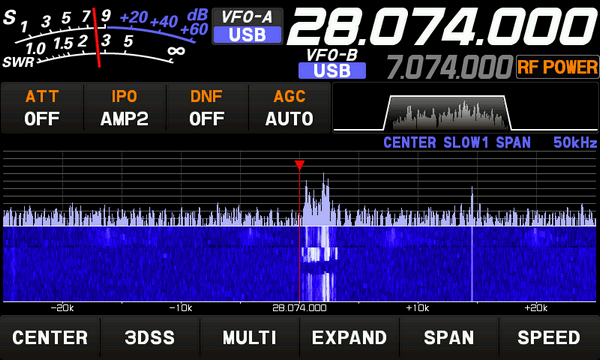Select the RF POWER meter label
Image resolution: width=600 pixels, height=360 pixels.
point(557,67)
